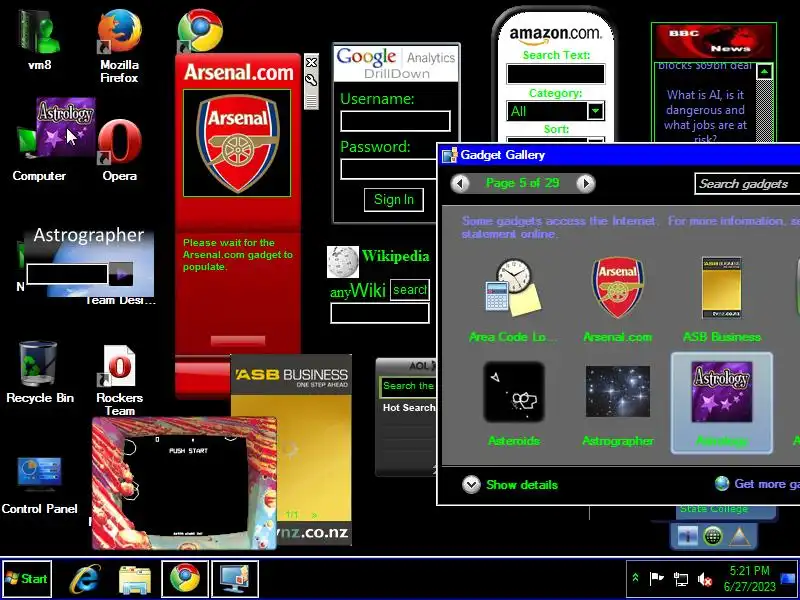This screenshot has width=800, height=600.
Task: Open the Arsenal gadget options wrench
Action: tap(311, 80)
